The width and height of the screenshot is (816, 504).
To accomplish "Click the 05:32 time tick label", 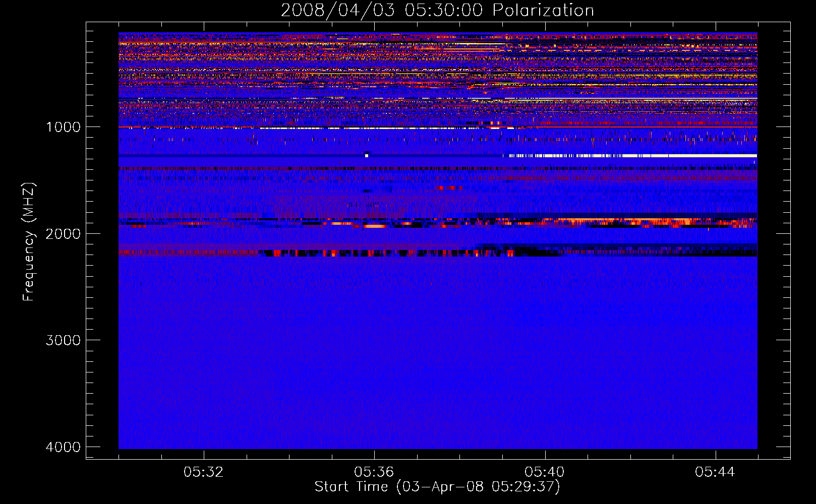I will click(203, 472).
